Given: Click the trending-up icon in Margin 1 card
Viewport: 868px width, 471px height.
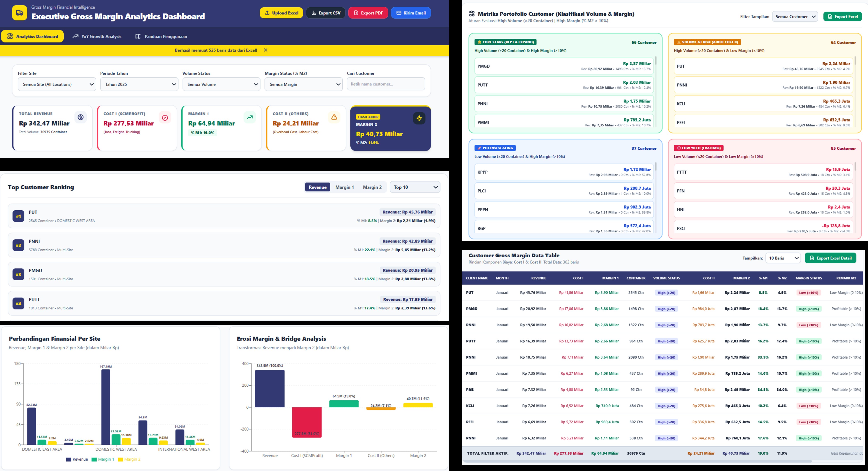Looking at the screenshot, I should (250, 117).
